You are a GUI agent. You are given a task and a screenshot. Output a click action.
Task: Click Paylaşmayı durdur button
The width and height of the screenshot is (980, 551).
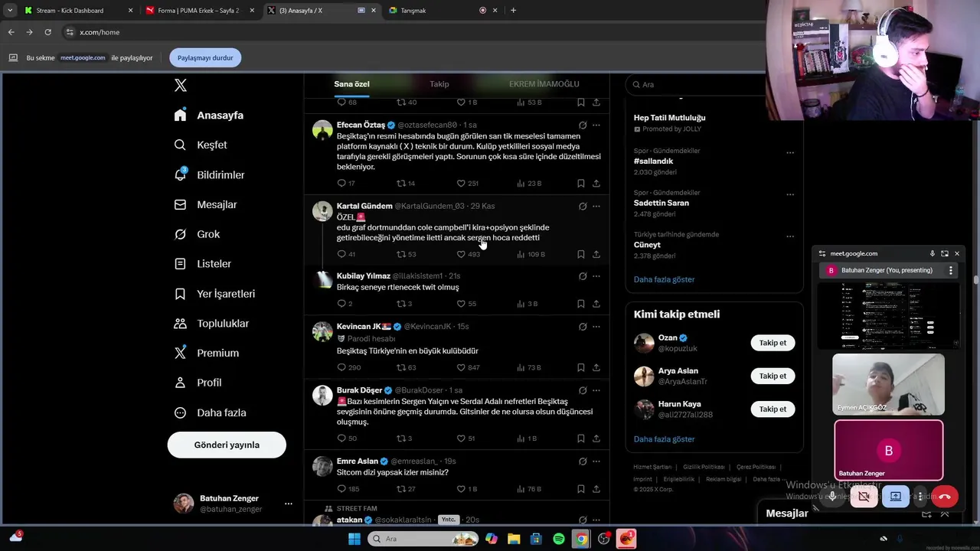click(205, 57)
